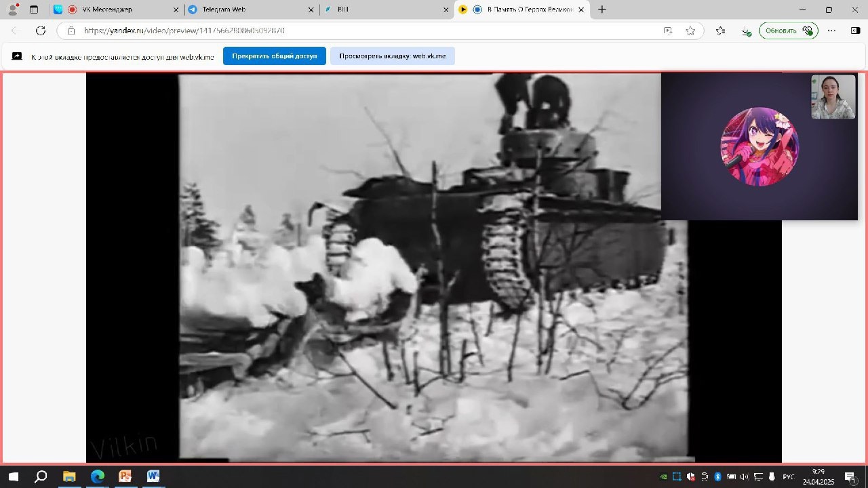Image resolution: width=868 pixels, height=488 pixels.
Task: Open the battery status tray icon
Action: [731, 476]
